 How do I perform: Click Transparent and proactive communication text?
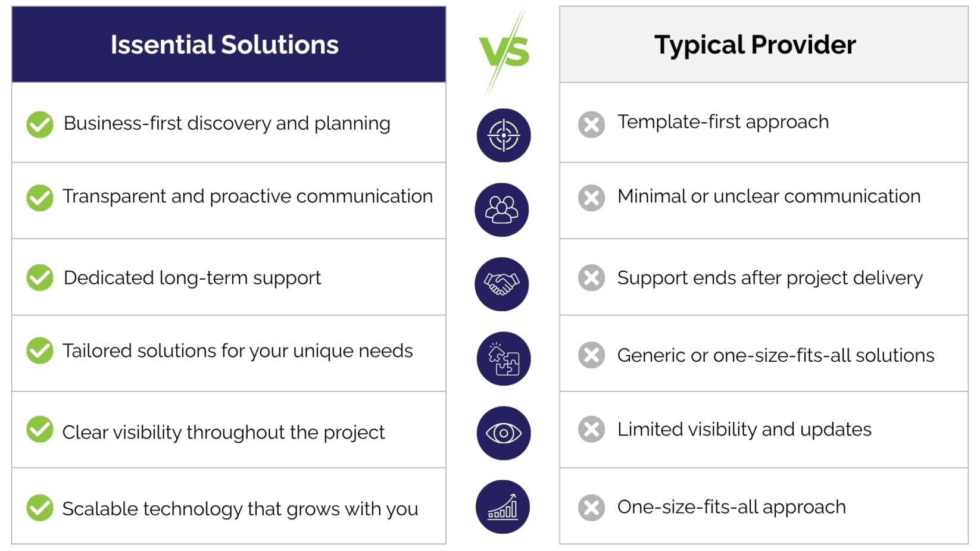click(248, 196)
